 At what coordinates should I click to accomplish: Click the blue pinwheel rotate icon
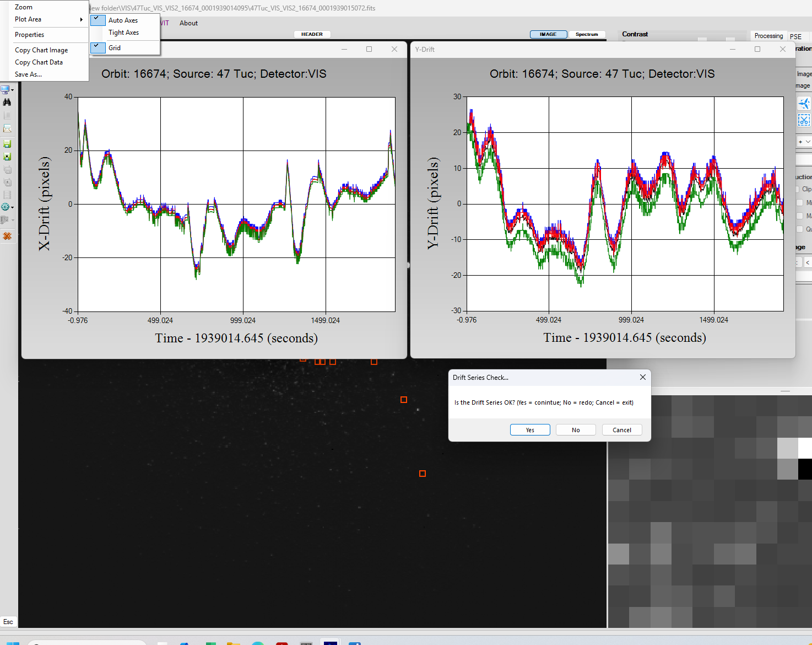[x=804, y=103]
